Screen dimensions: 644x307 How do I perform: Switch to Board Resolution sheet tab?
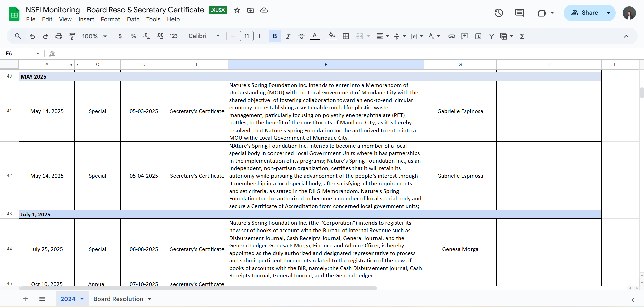click(118, 299)
